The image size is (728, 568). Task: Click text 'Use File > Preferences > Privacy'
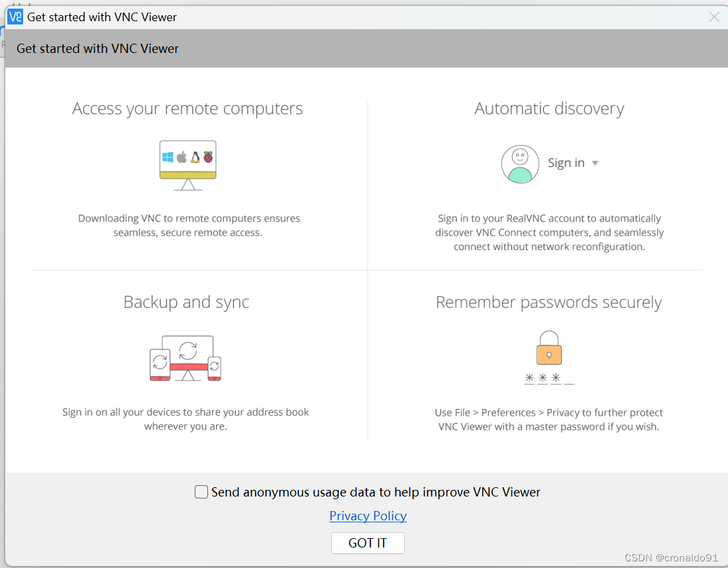pyautogui.click(x=507, y=412)
